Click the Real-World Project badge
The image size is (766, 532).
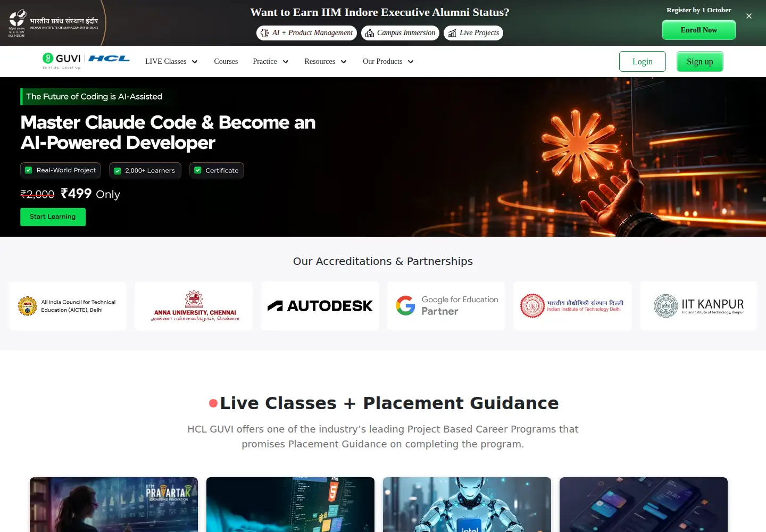pyautogui.click(x=60, y=170)
